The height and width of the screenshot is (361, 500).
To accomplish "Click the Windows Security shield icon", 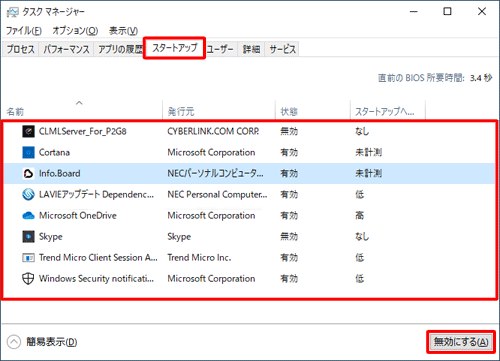I will 28,279.
